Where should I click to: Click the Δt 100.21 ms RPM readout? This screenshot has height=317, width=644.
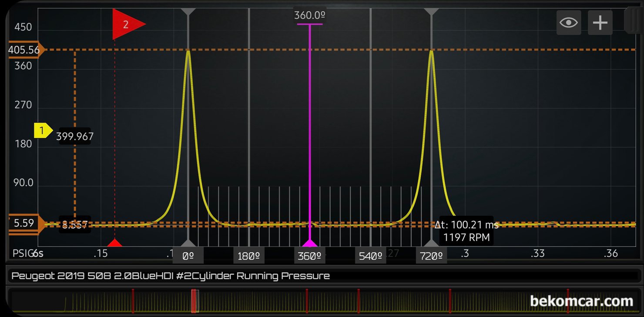pos(466,231)
